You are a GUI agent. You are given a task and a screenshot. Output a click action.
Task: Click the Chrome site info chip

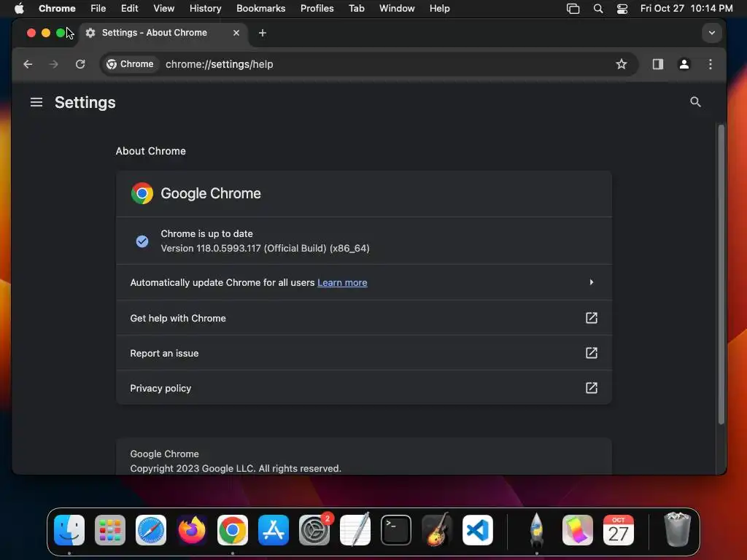(130, 64)
